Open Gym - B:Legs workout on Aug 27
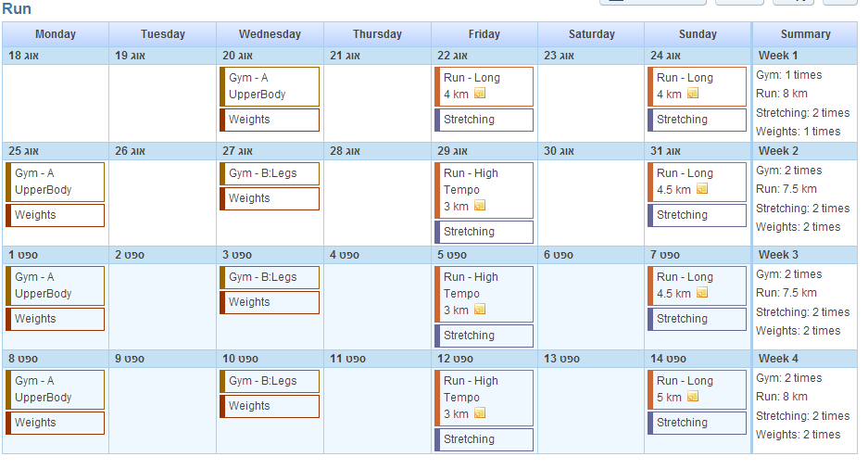The width and height of the screenshot is (868, 469). 270,173
